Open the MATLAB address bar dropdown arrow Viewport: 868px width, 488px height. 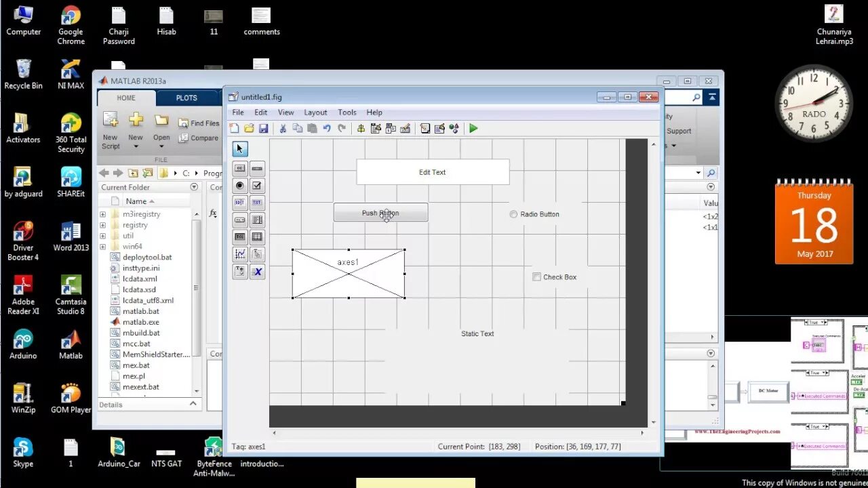pos(698,173)
